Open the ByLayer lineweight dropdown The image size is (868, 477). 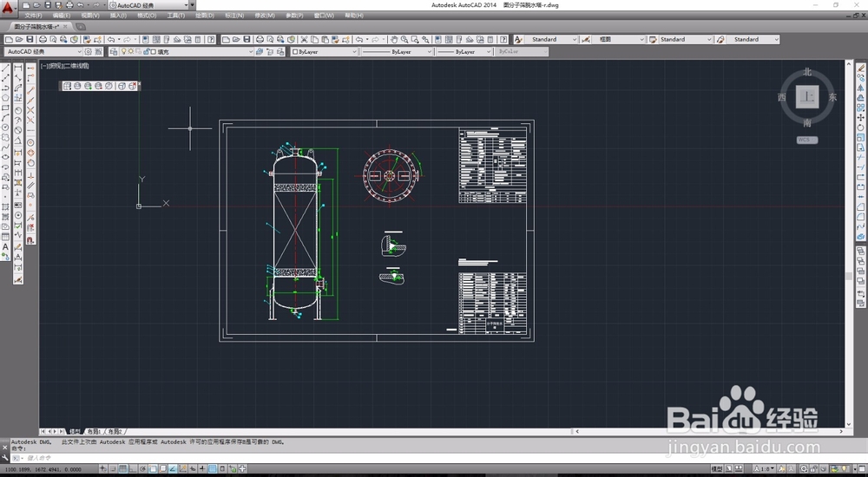coord(488,51)
